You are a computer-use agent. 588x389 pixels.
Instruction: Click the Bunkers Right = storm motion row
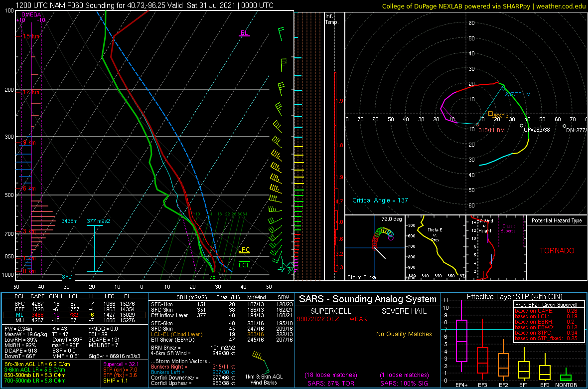194,366
